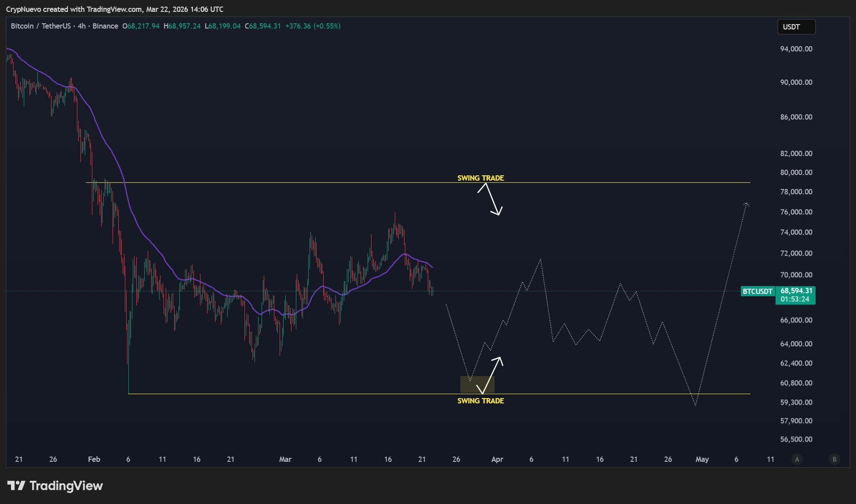The image size is (856, 504).
Task: Toggle the USDT currency display
Action: (796, 27)
